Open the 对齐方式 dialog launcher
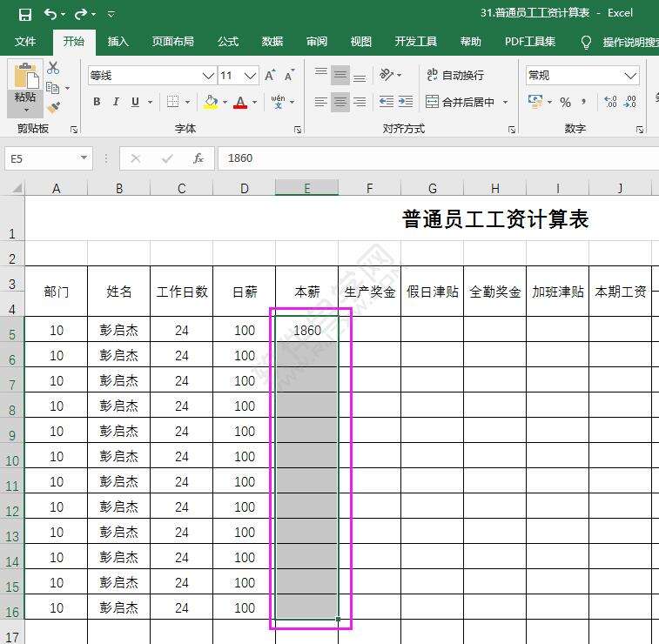659x644 pixels. point(512,130)
